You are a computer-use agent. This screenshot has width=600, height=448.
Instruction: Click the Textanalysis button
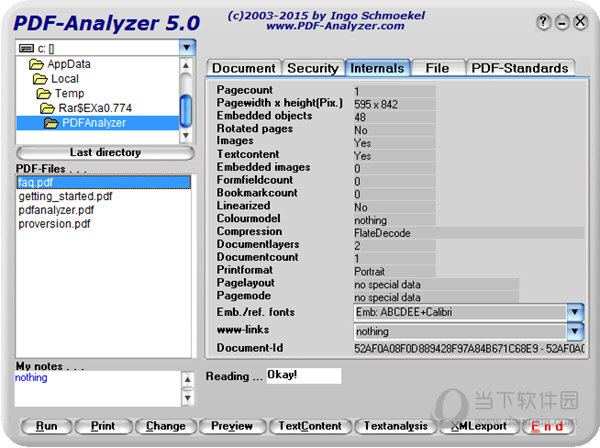(396, 426)
